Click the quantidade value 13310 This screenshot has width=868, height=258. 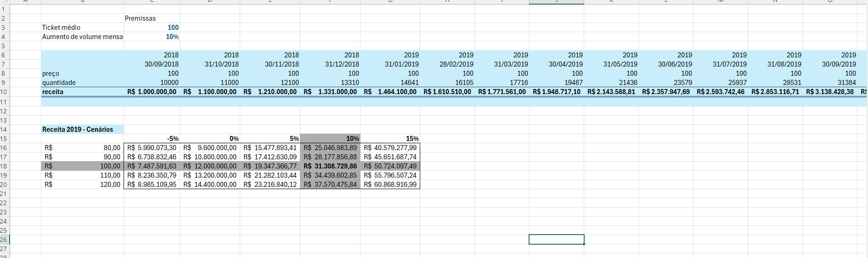[x=330, y=83]
